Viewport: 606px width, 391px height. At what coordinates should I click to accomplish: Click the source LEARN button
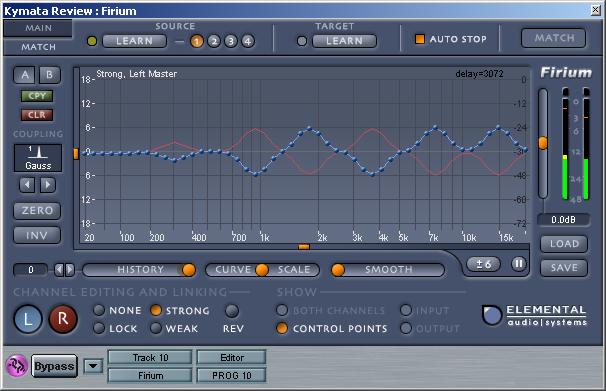(134, 41)
